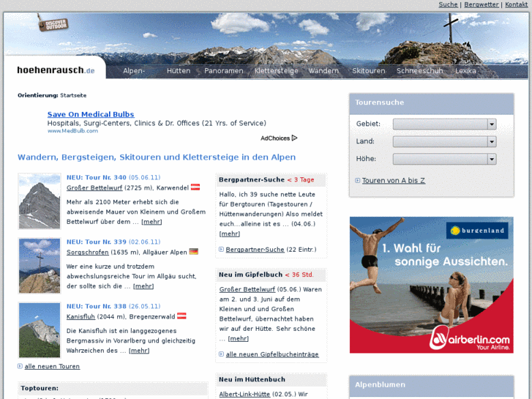Click the airberlin burgenland banner ad
Viewport: 532px width, 399px height.
(x=431, y=286)
